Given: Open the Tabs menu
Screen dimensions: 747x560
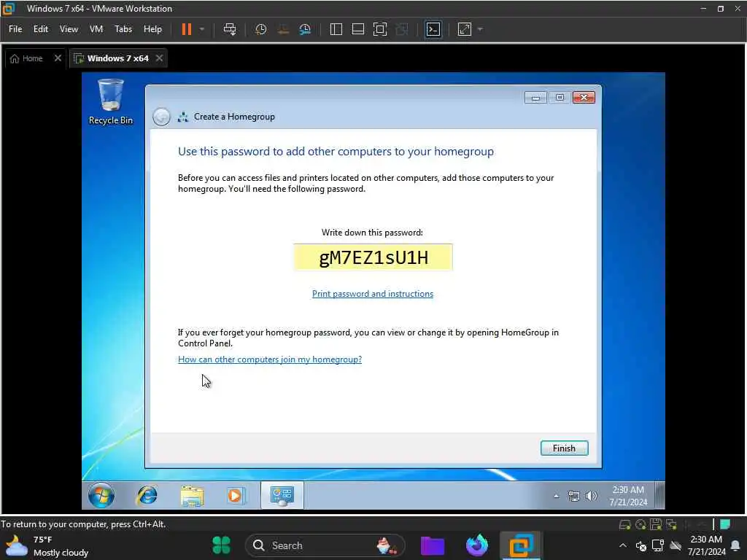Looking at the screenshot, I should pyautogui.click(x=123, y=29).
